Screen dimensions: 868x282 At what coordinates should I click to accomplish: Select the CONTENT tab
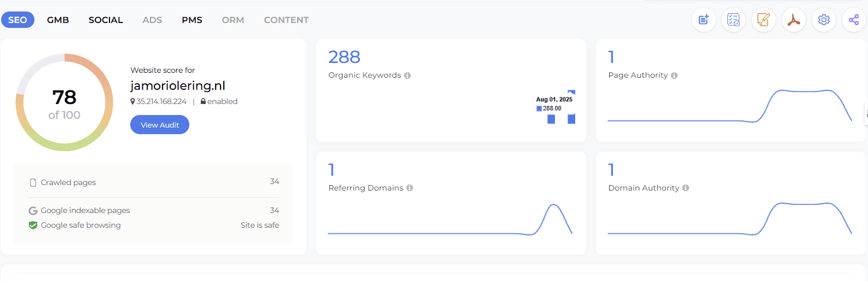point(286,20)
